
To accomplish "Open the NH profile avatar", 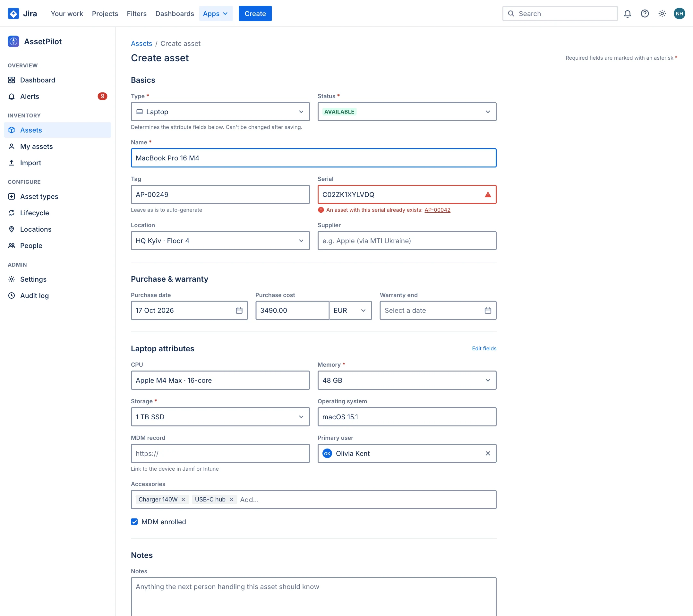I will 679,13.
